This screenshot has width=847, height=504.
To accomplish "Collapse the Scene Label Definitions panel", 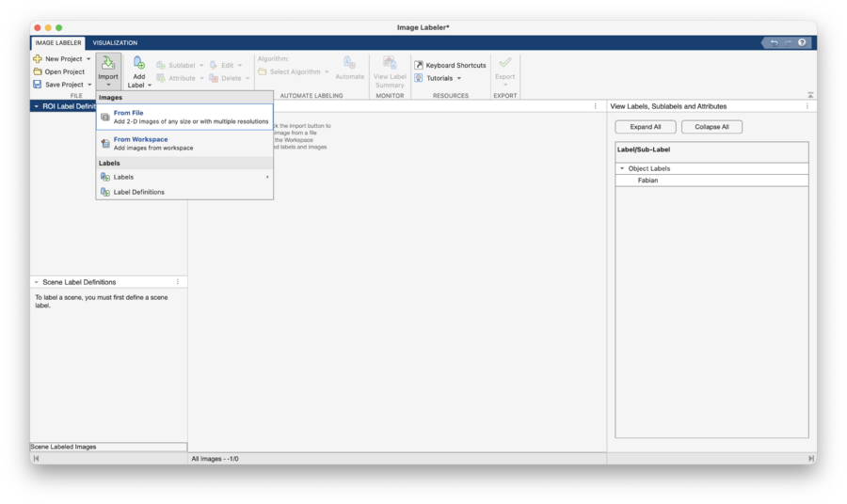I will tap(36, 282).
